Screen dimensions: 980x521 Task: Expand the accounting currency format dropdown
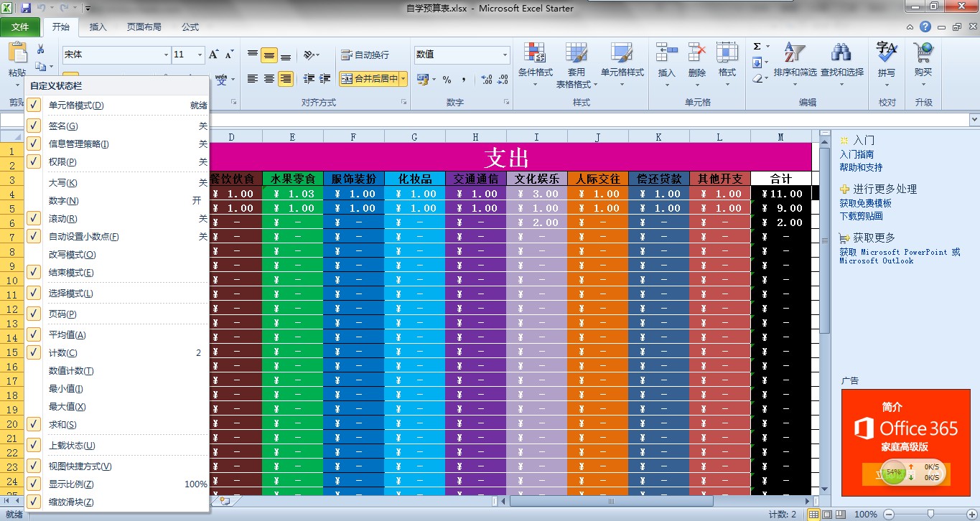click(x=433, y=79)
